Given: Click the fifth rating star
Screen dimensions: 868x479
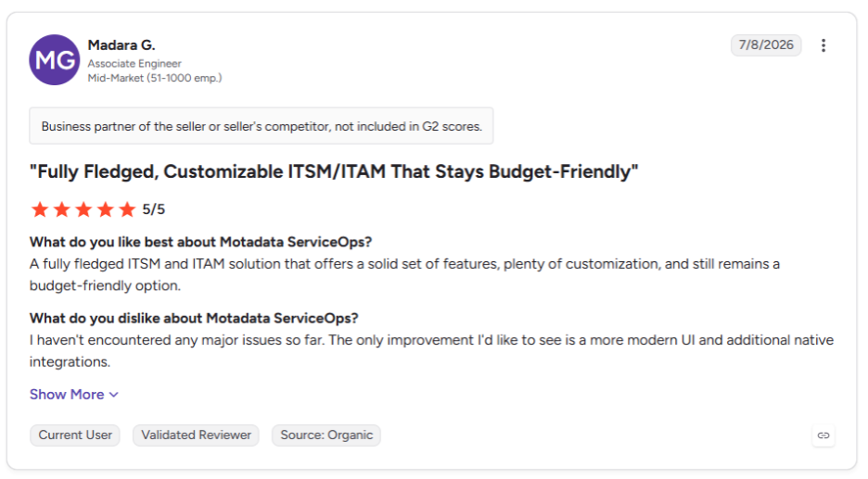Looking at the screenshot, I should [127, 209].
